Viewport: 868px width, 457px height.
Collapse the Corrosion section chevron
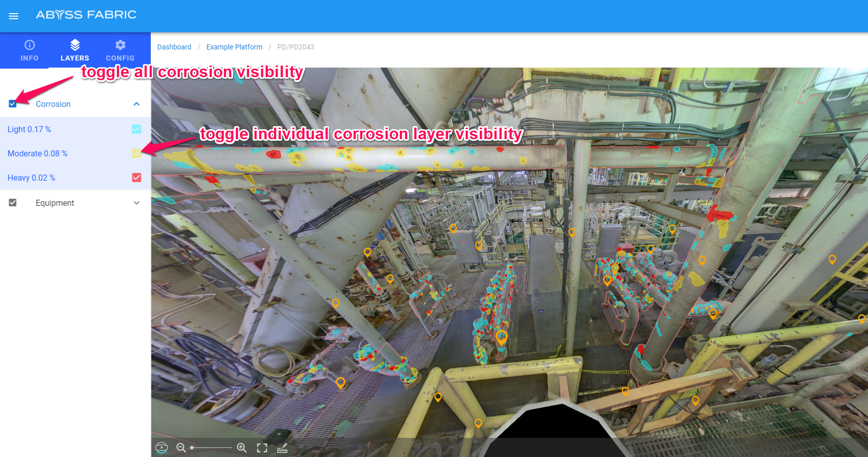[x=137, y=104]
